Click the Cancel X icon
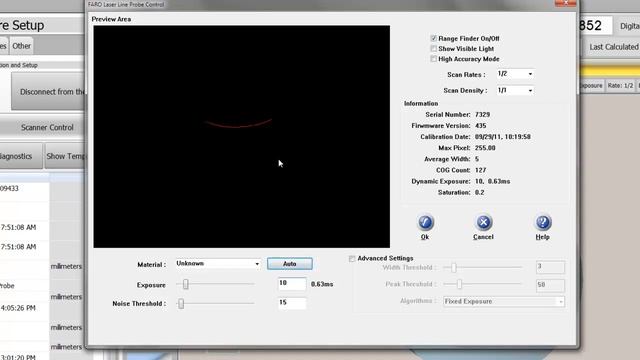The image size is (640, 360). (x=483, y=222)
